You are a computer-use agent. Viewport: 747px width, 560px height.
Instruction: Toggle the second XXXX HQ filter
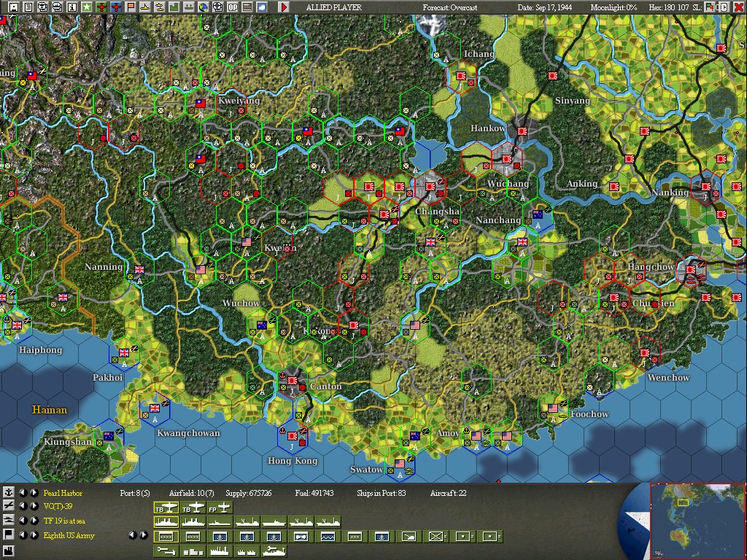pyautogui.click(x=193, y=537)
